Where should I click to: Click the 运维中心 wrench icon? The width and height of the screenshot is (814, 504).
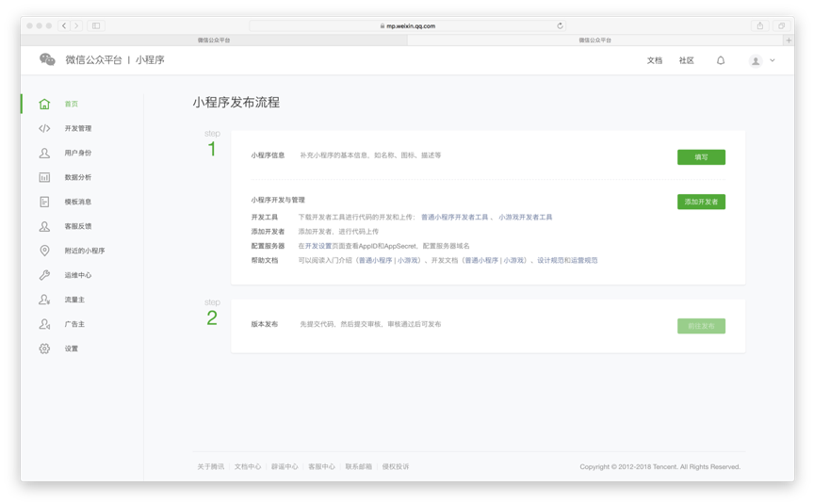(x=44, y=274)
